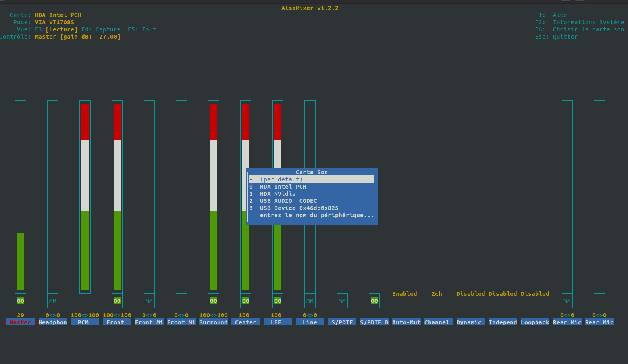628x364 pixels.
Task: Select the Surround channel label
Action: 214,322
